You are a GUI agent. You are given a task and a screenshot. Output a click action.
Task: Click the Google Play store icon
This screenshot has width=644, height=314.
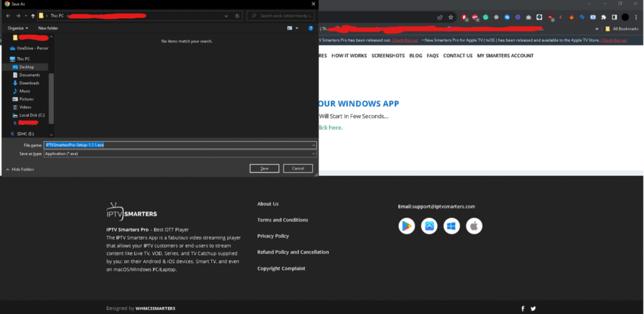pos(407,226)
